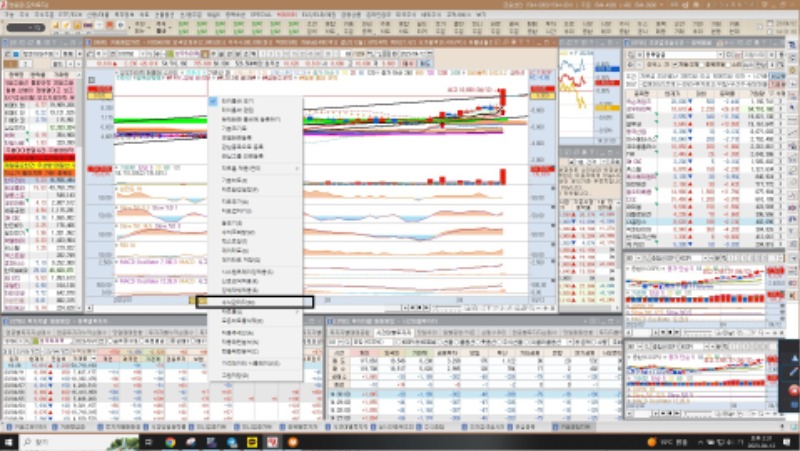This screenshot has width=800, height=451.
Task: Click the yellow KakaoTalk icon in the taskbar
Action: (252, 441)
